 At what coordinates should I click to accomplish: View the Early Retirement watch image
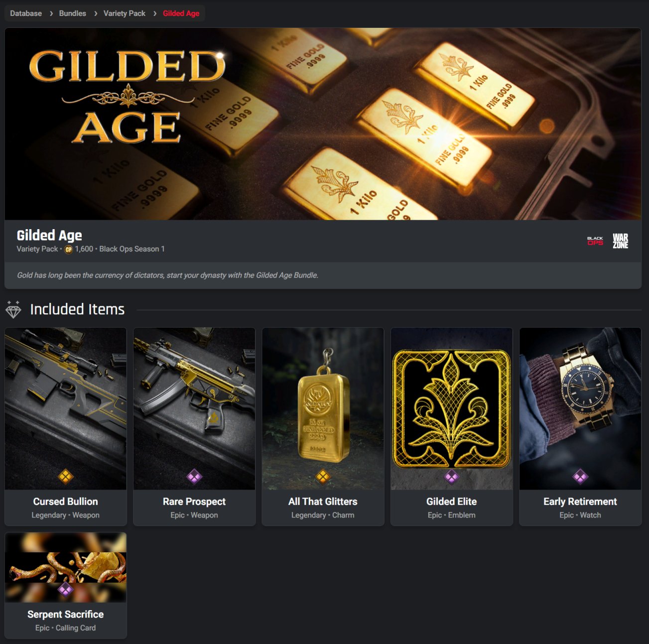point(580,408)
